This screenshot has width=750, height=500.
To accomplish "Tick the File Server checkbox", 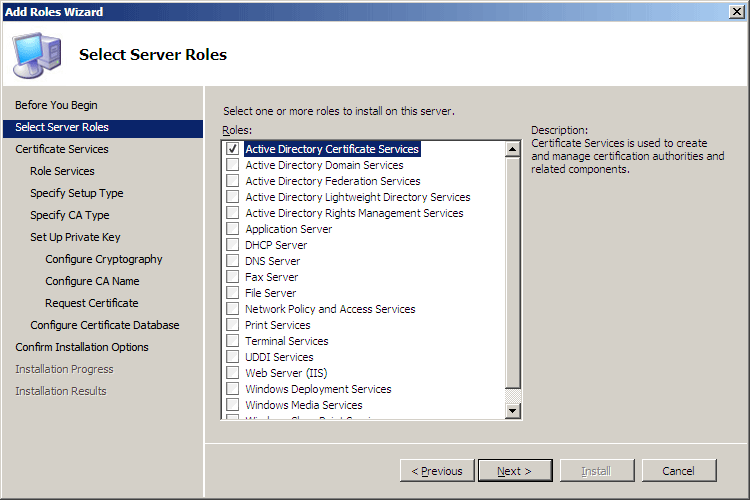I will pos(232,293).
